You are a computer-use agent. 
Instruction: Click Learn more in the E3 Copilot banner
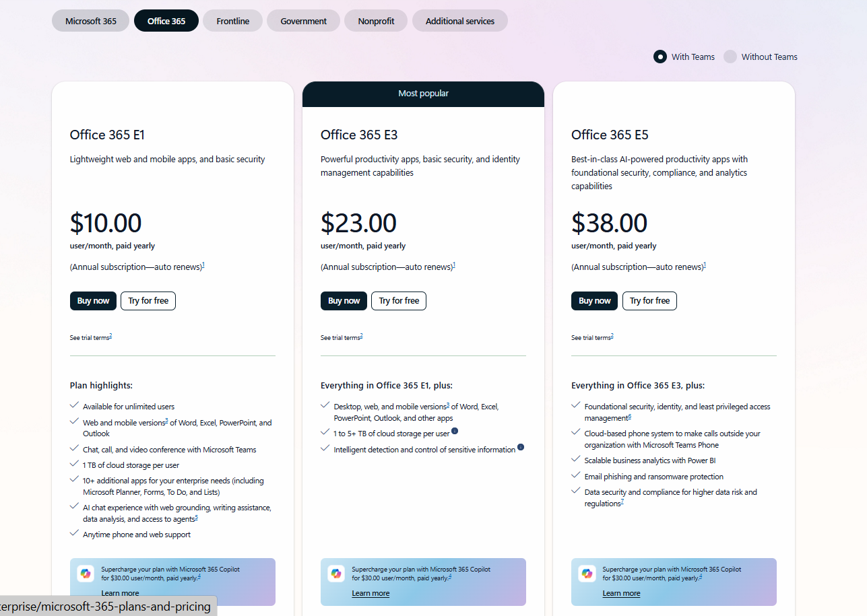pyautogui.click(x=371, y=593)
